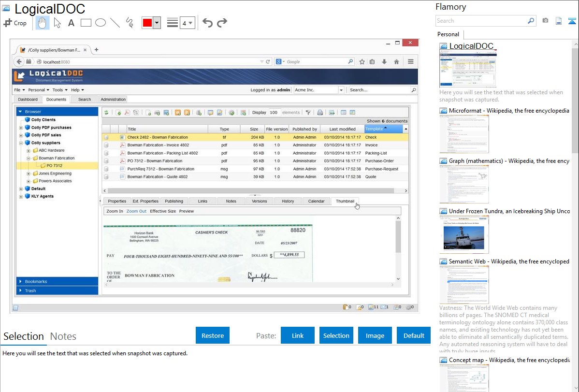Pick the rectangle shape tool
Viewport: 579px width, 392px height.
(x=86, y=23)
